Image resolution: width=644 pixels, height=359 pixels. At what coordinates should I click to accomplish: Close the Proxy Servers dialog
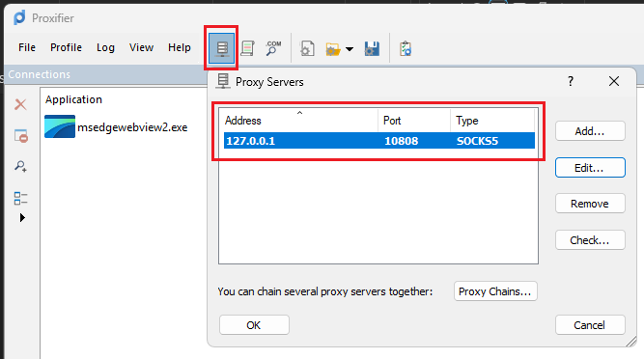point(614,81)
